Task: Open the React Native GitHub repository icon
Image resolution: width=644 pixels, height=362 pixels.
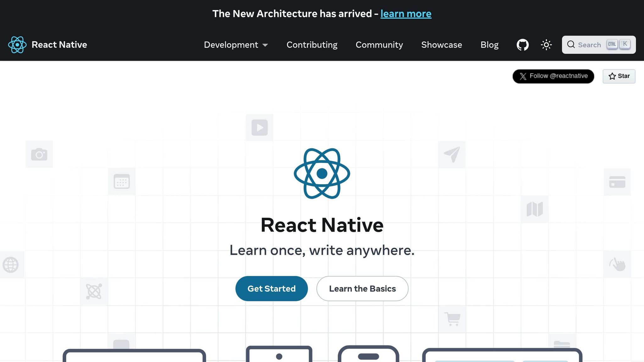Action: [522, 45]
